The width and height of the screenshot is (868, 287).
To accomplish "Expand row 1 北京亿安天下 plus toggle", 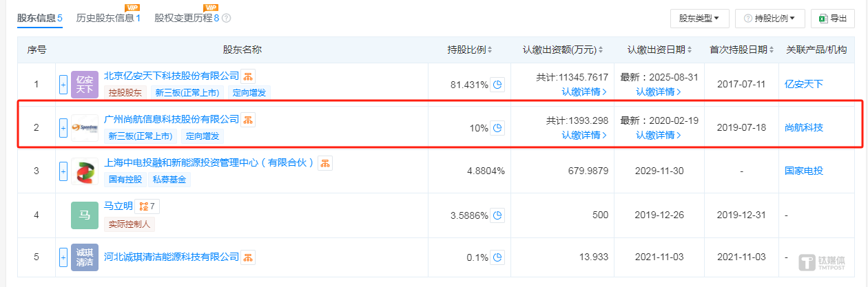I will tap(63, 85).
